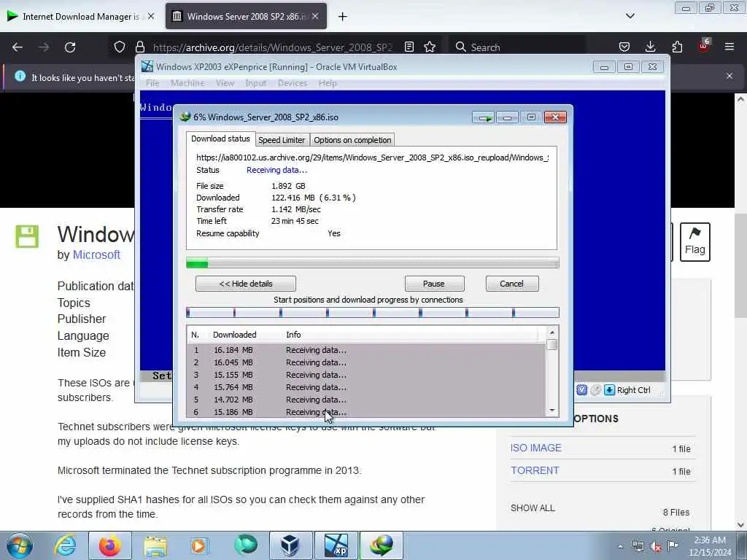Click VirtualBox host key down-arrow icon
The image size is (747, 560).
(609, 390)
